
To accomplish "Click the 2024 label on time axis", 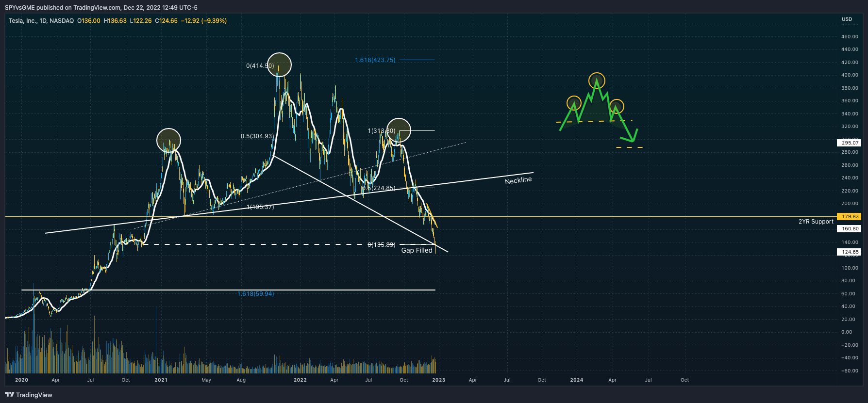I will 577,380.
